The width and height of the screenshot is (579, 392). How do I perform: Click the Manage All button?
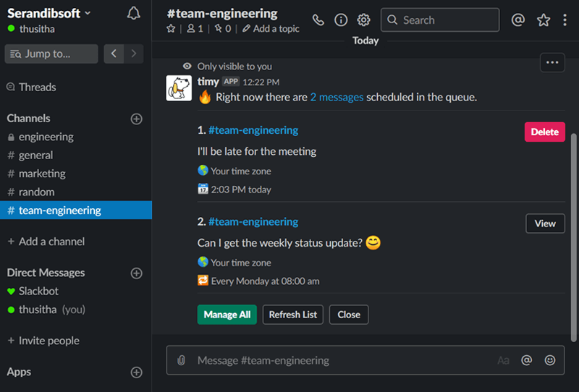tap(227, 315)
